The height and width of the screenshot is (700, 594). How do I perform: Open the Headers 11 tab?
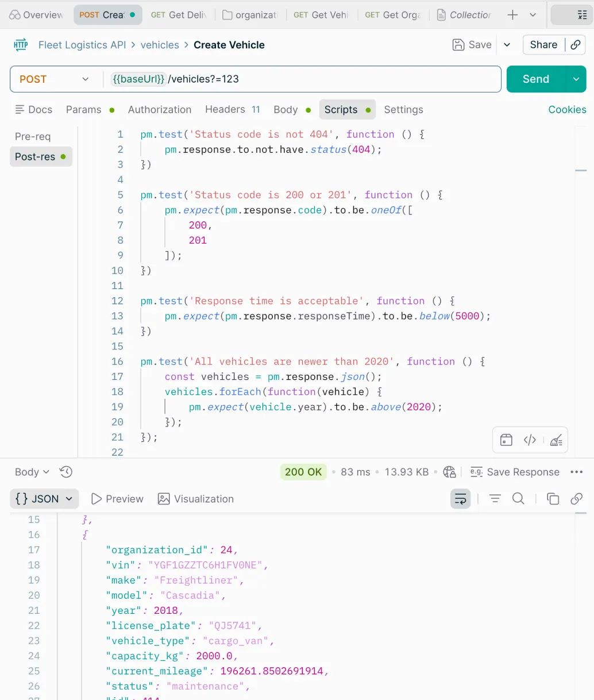233,109
